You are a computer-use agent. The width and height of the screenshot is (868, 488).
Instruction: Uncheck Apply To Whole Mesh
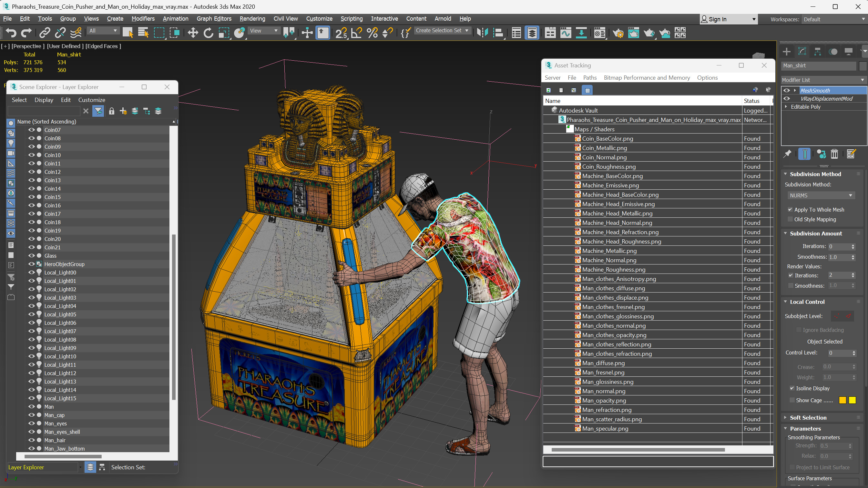790,209
